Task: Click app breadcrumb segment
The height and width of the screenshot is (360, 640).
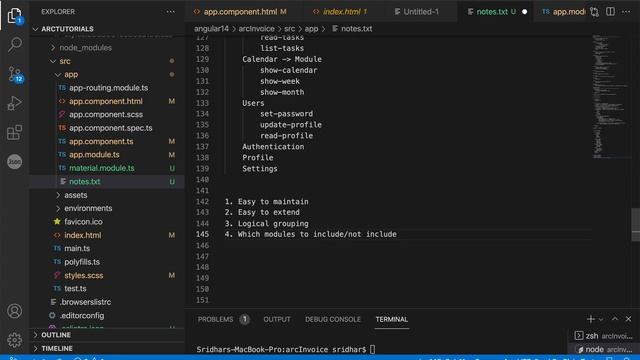Action: pos(311,29)
